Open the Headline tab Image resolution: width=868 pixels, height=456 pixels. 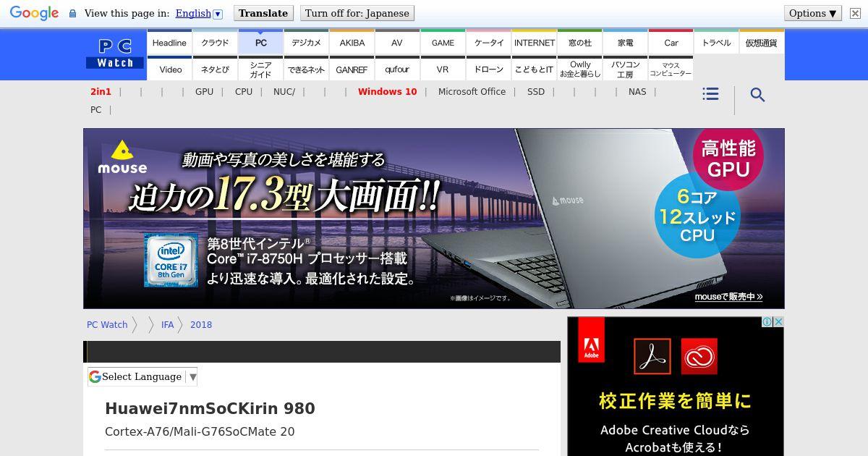tap(169, 43)
